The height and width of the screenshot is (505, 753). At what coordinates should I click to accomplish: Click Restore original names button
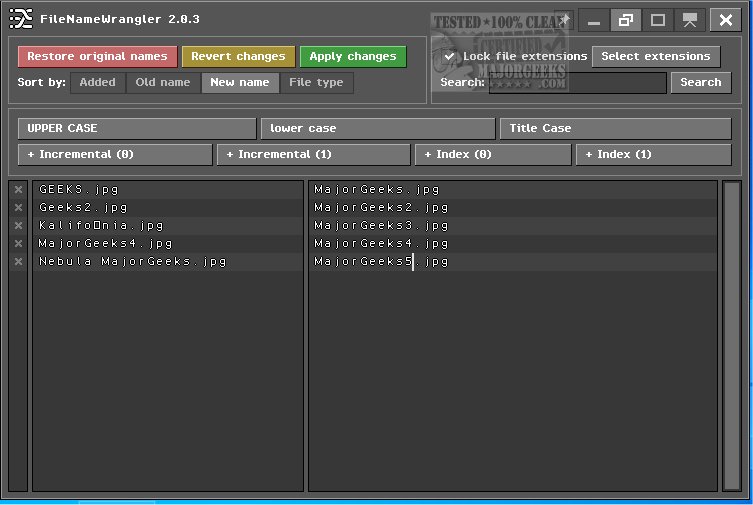[97, 57]
